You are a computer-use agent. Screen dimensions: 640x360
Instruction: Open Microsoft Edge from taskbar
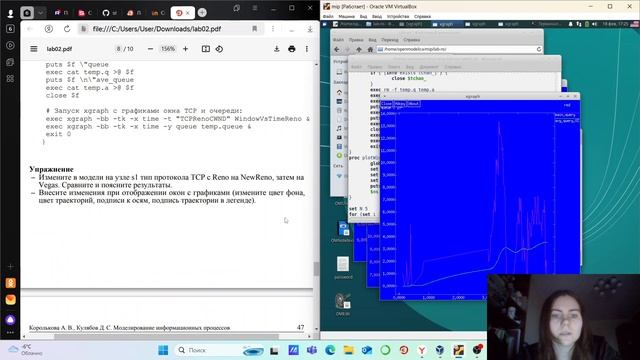330,350
